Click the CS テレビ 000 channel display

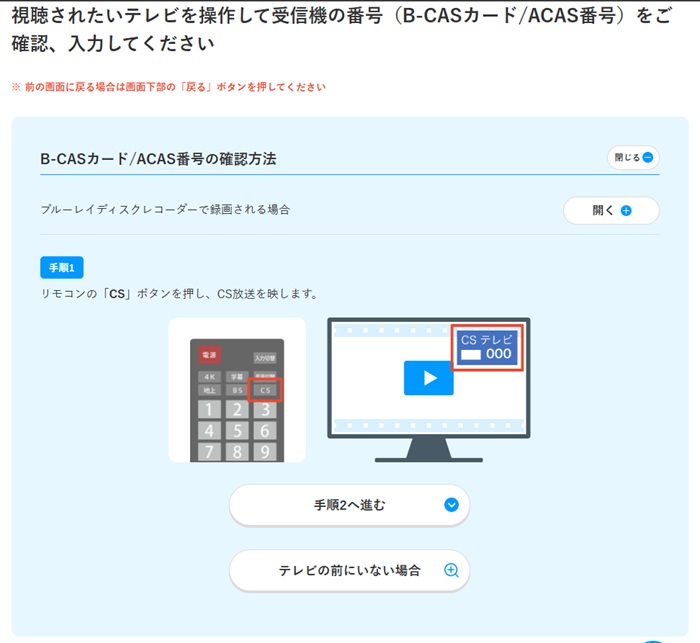[x=485, y=347]
